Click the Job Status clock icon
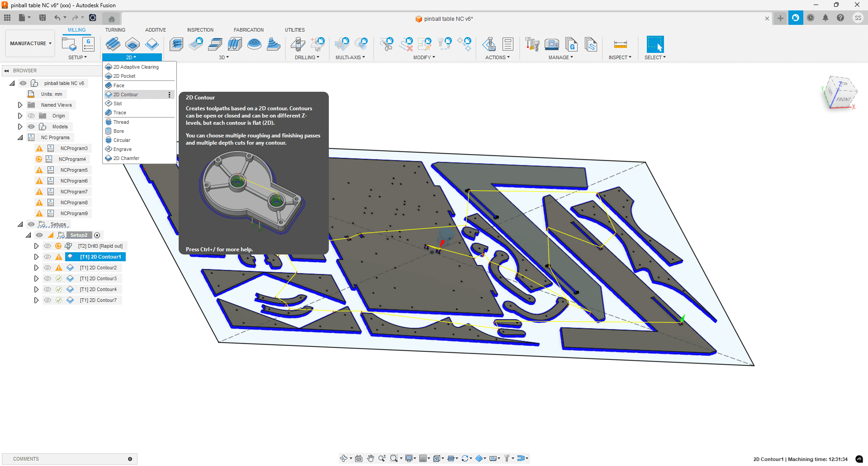Image resolution: width=868 pixels, height=466 pixels. 811,18
